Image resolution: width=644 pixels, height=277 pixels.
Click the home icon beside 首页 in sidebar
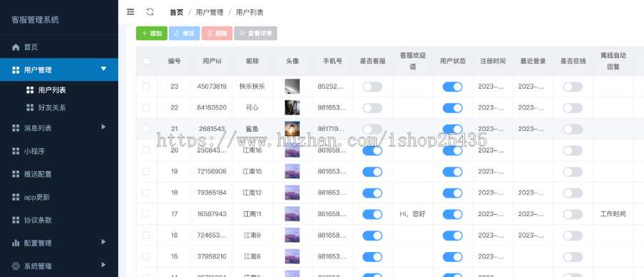(16, 47)
